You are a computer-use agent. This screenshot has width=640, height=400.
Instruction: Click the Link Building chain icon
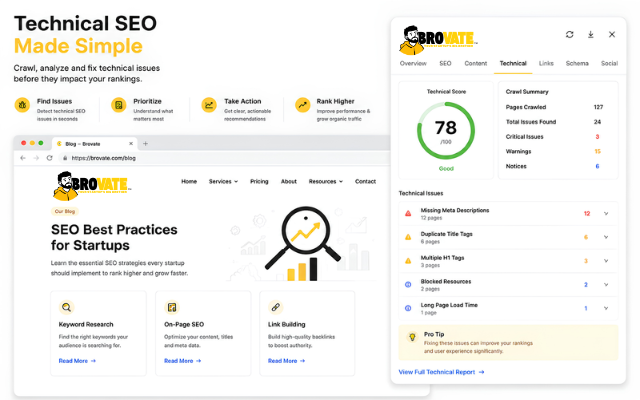tap(276, 307)
